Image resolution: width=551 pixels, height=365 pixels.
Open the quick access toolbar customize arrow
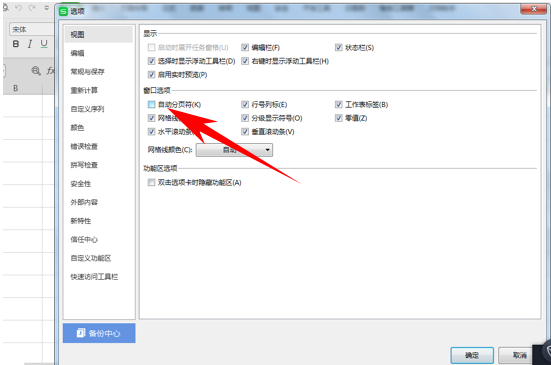46,8
